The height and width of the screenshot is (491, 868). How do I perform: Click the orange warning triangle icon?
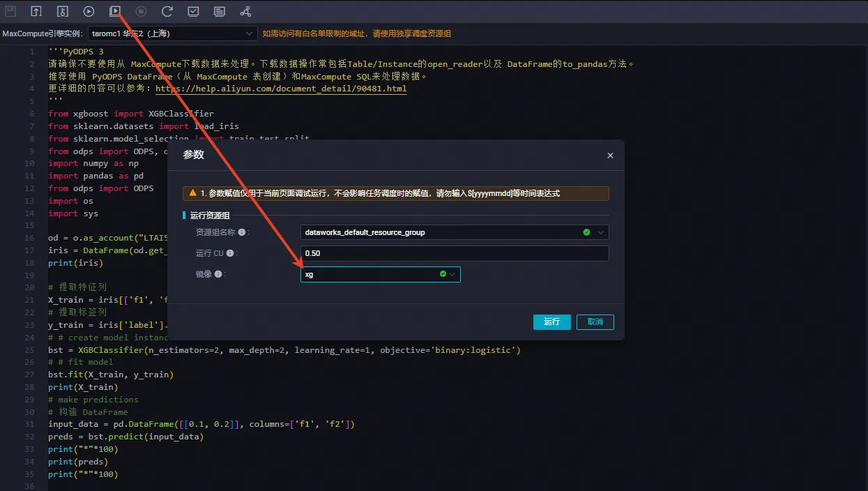click(193, 193)
